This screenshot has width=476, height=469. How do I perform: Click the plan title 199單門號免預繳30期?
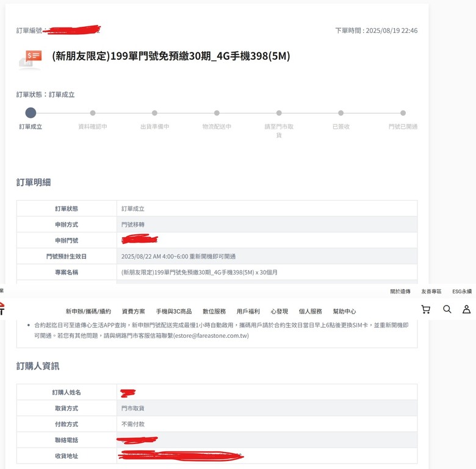click(x=171, y=56)
